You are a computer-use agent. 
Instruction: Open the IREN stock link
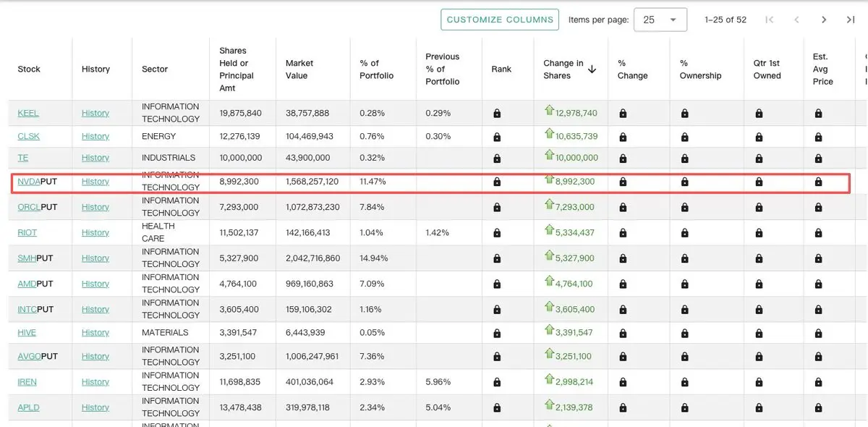27,382
